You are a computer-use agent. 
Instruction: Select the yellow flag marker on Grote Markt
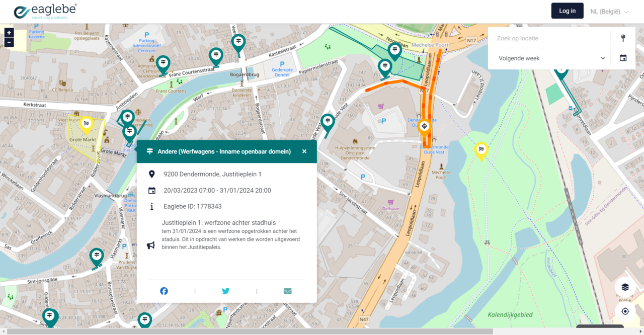(x=87, y=124)
